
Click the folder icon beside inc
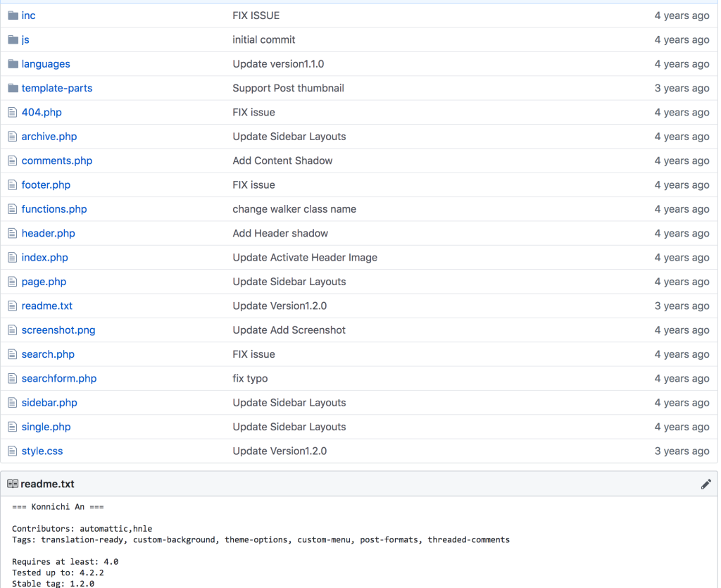(x=13, y=15)
